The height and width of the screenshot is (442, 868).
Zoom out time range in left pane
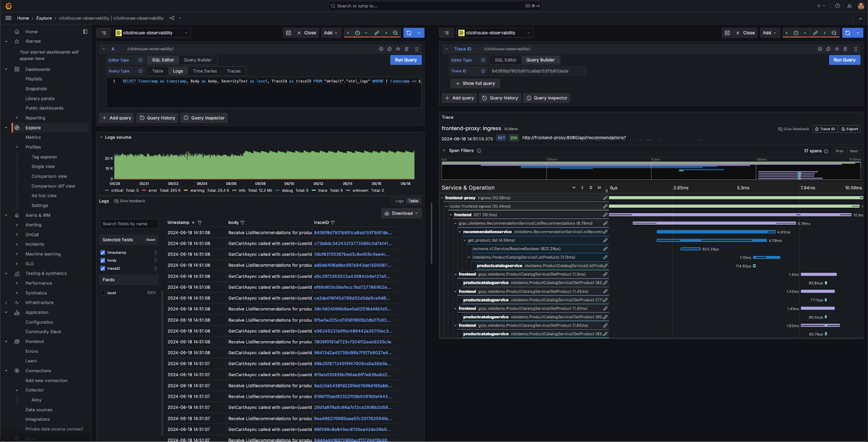[395, 33]
